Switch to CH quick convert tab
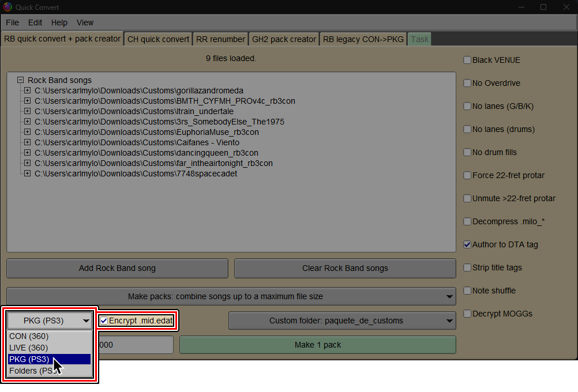 pos(158,39)
